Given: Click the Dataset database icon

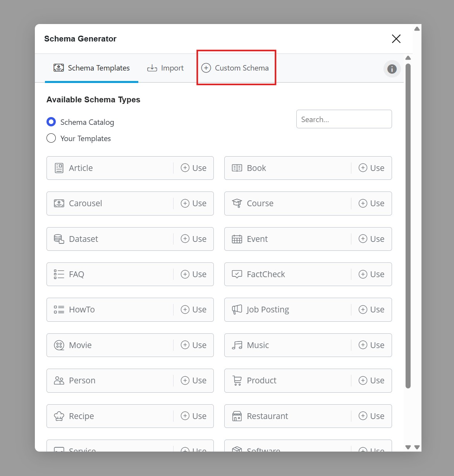Looking at the screenshot, I should pos(59,239).
